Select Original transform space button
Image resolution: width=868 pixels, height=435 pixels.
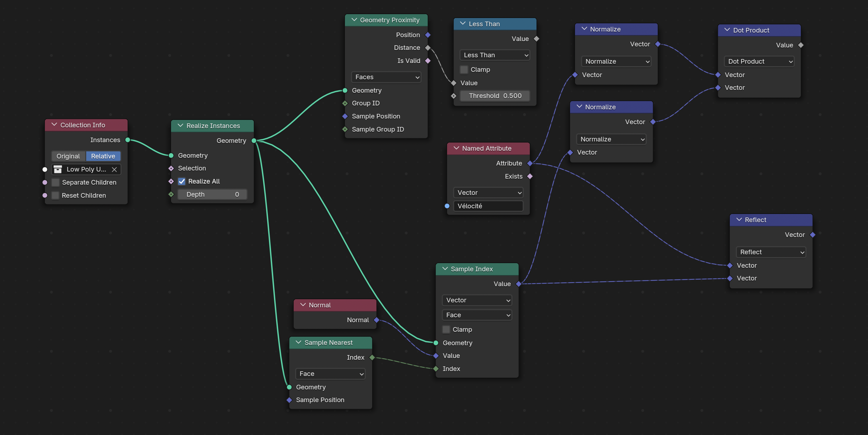pyautogui.click(x=69, y=156)
